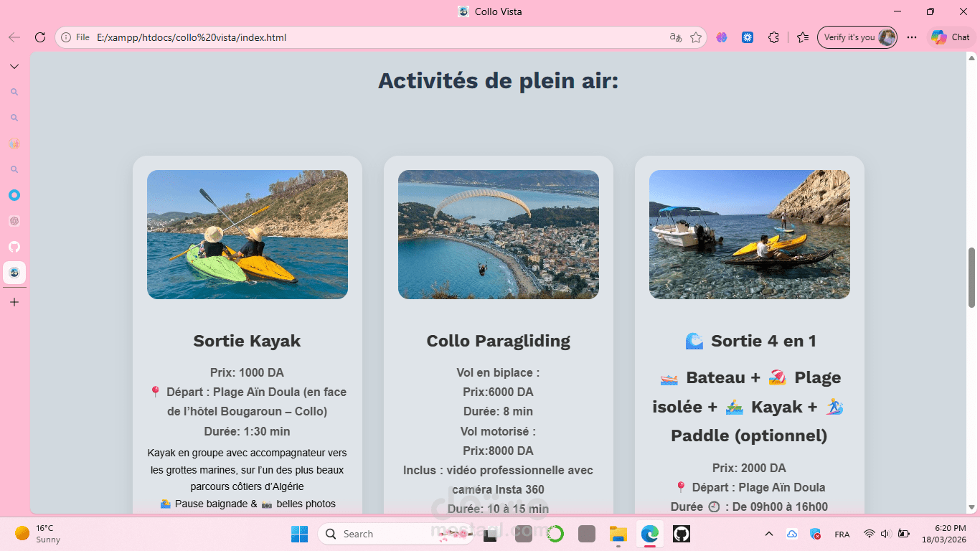Viewport: 980px width, 551px height.
Task: Open the Windows Start menu
Action: (299, 534)
